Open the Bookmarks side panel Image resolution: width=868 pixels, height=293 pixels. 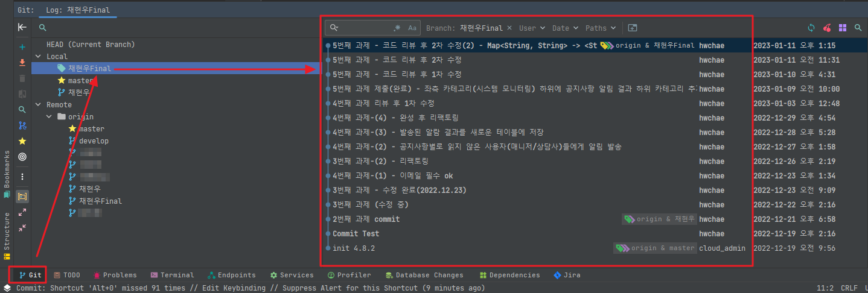pos(7,175)
